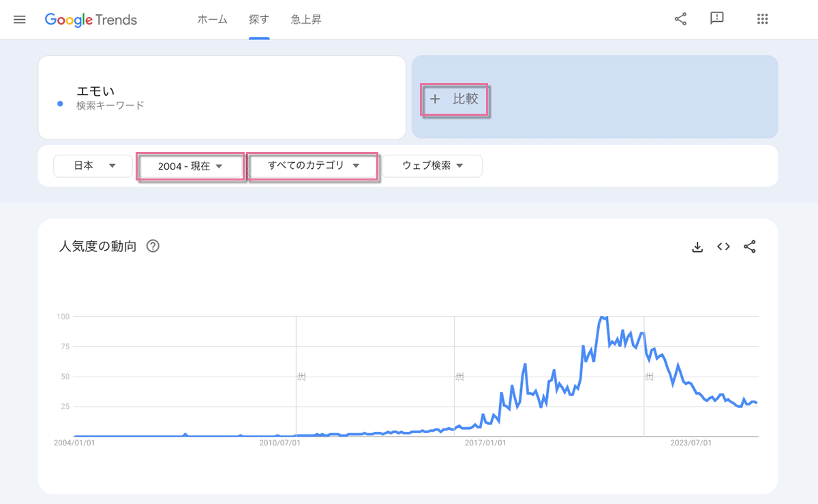Share the current Trends page
Image resolution: width=818 pixels, height=504 pixels.
coord(680,19)
